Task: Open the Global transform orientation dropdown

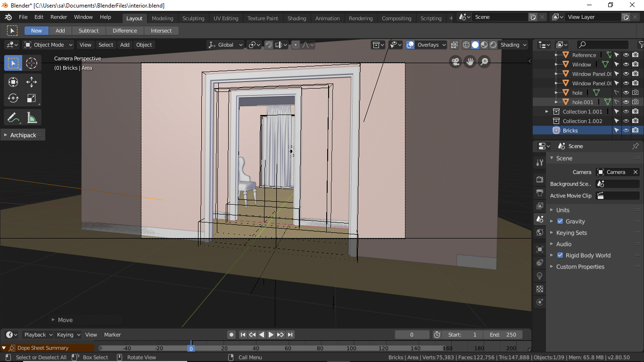Action: tap(225, 45)
